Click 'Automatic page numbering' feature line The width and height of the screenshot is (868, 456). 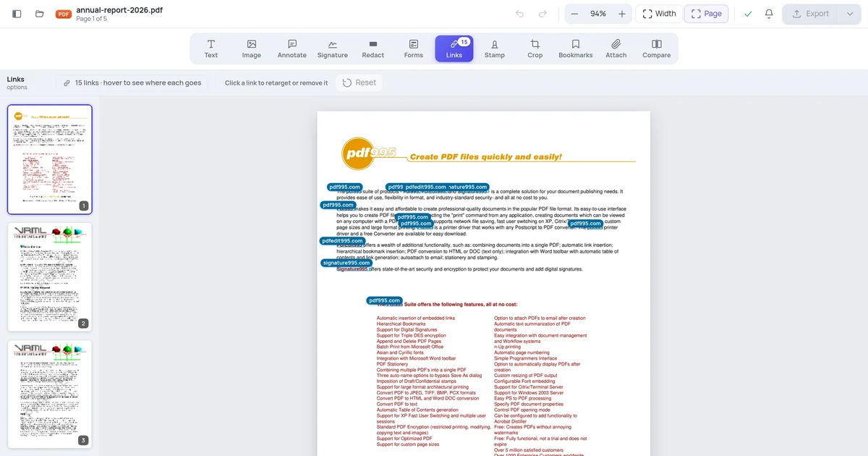[x=522, y=352]
